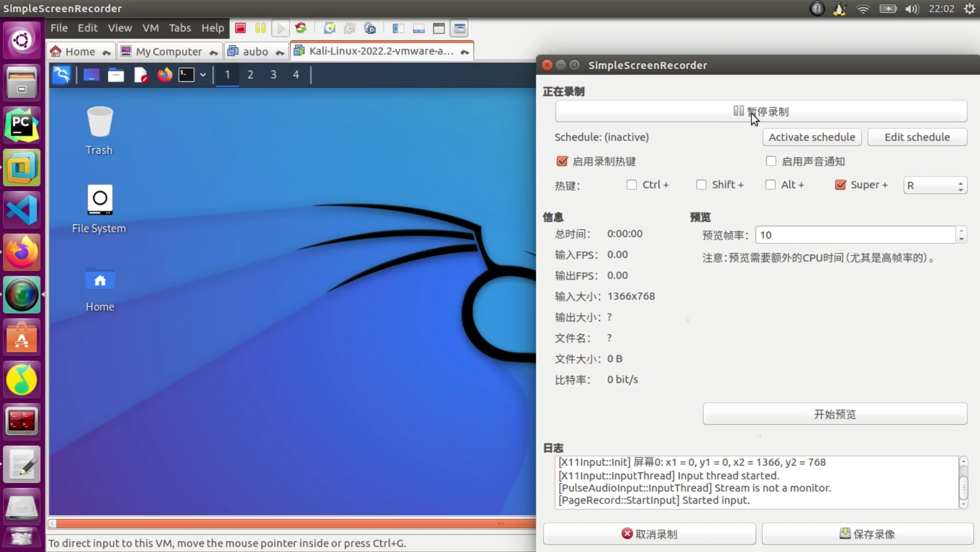Open the Help menu
The image size is (980, 552).
coord(212,28)
